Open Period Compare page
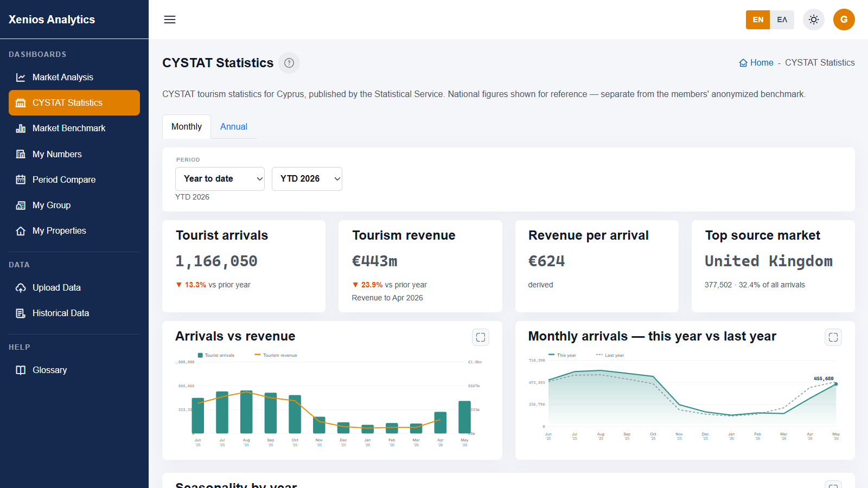Image resolution: width=868 pixels, height=488 pixels. click(64, 179)
